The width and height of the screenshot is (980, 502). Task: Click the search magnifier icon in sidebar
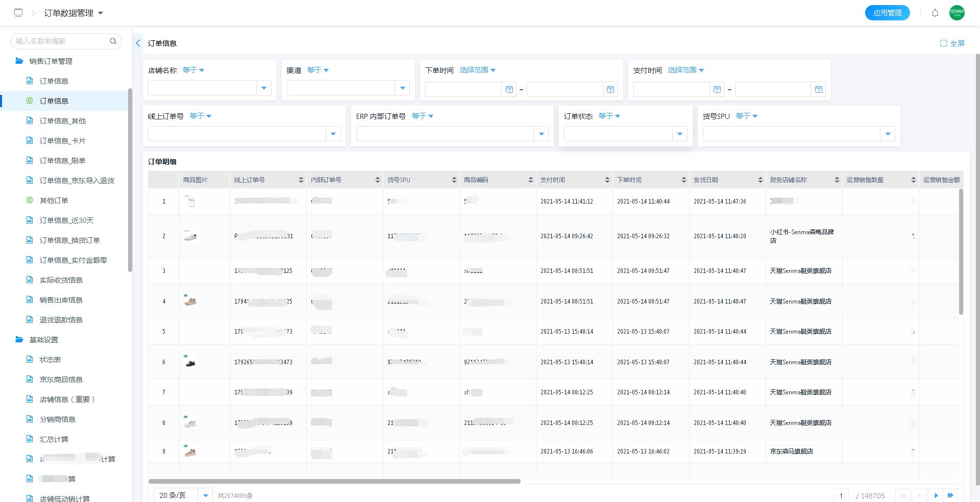(x=113, y=41)
